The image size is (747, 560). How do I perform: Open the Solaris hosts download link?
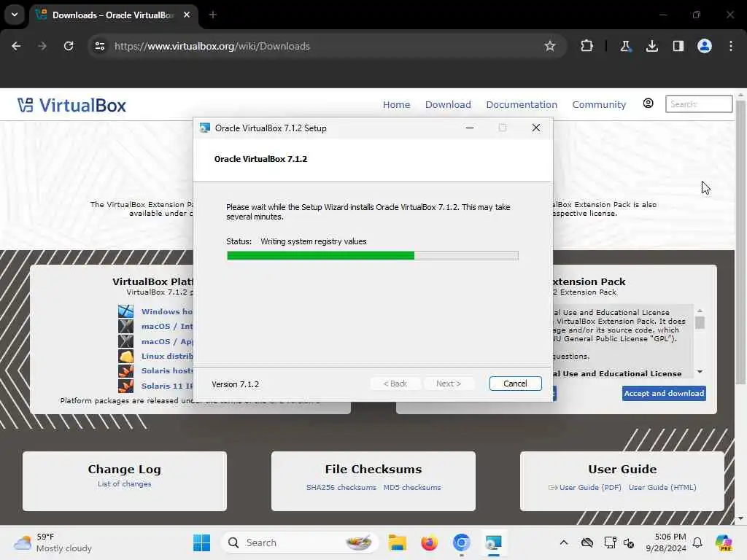pyautogui.click(x=167, y=370)
